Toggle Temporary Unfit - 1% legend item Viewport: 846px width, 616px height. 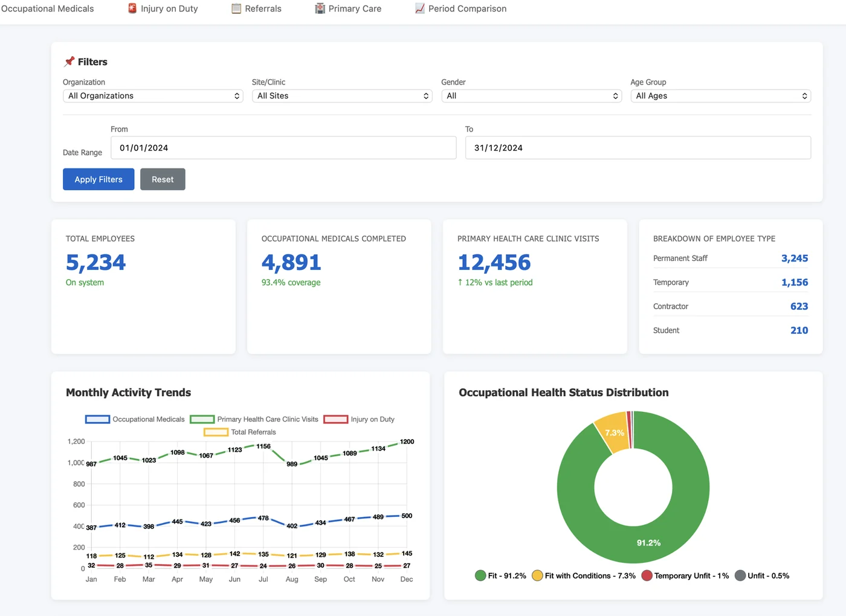pyautogui.click(x=685, y=576)
